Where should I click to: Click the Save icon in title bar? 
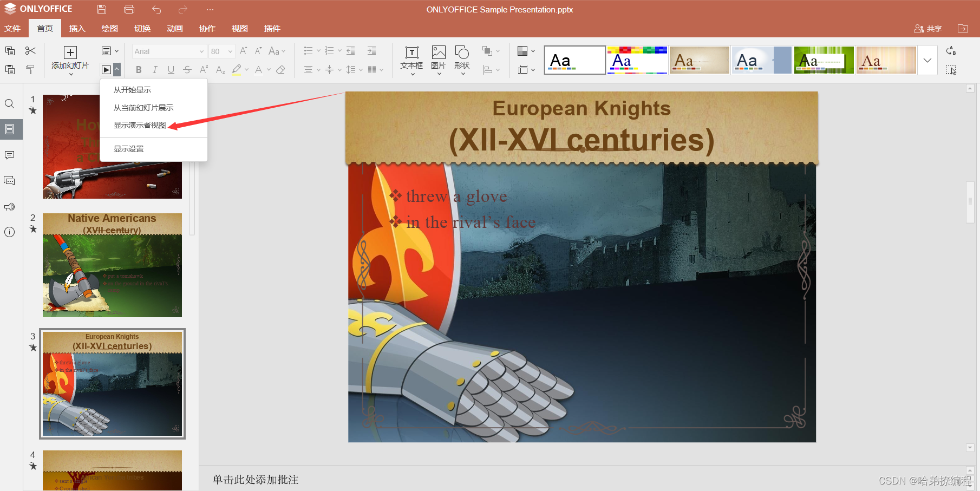pyautogui.click(x=102, y=9)
